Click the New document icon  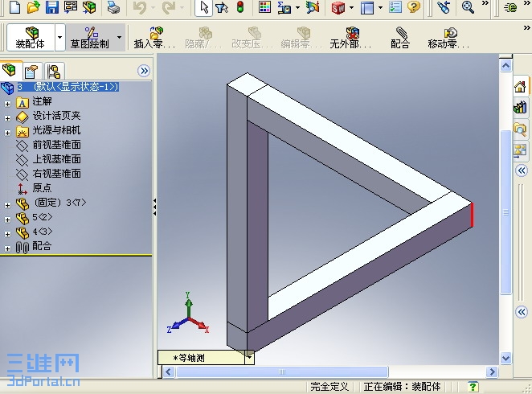(x=14, y=6)
